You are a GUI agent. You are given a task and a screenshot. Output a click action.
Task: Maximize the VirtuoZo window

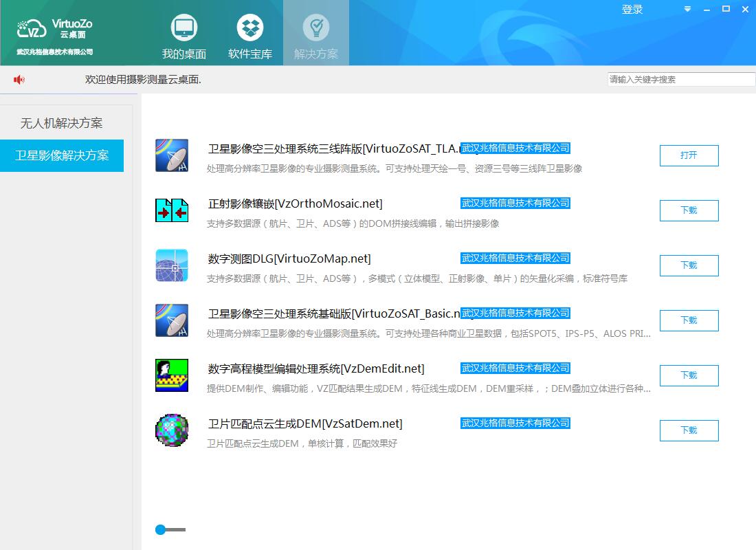[x=726, y=9]
